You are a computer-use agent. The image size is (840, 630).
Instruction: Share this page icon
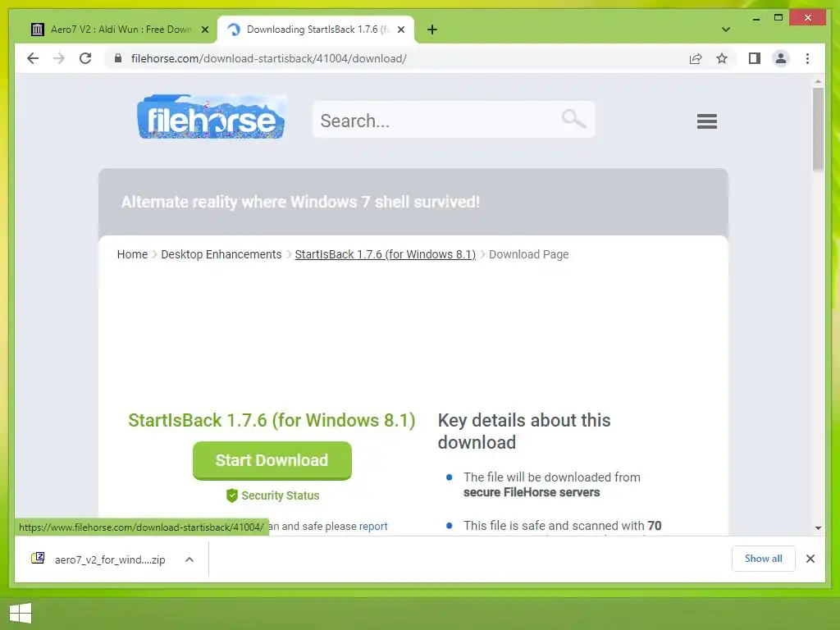click(696, 58)
